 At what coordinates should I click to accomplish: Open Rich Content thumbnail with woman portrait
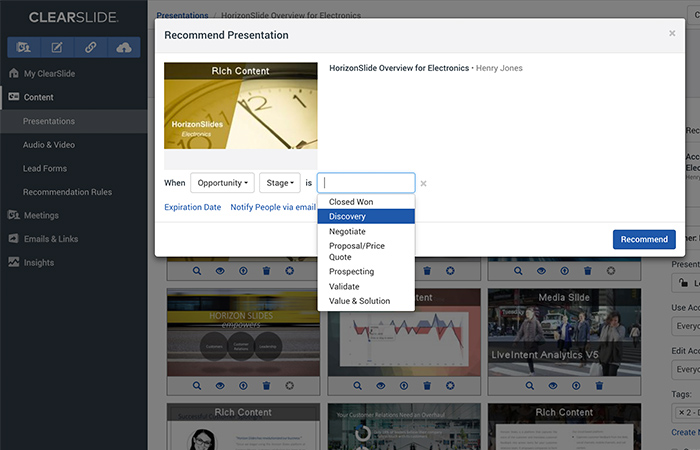pyautogui.click(x=243, y=427)
